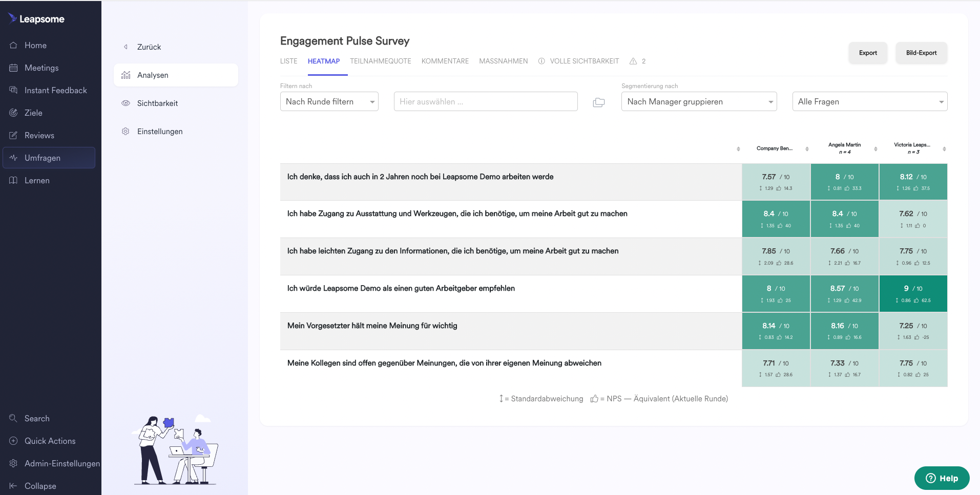The image size is (980, 495).
Task: Click the Analysen chart icon
Action: pyautogui.click(x=126, y=75)
